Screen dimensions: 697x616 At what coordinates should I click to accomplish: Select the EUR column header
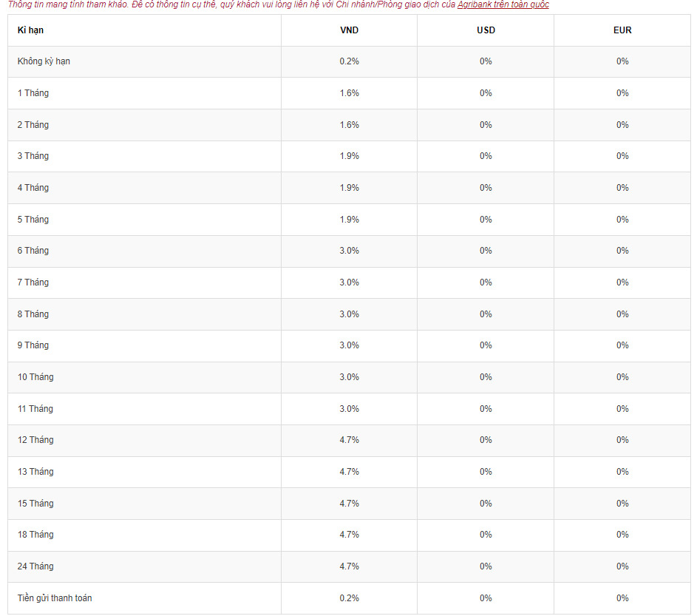coord(622,30)
